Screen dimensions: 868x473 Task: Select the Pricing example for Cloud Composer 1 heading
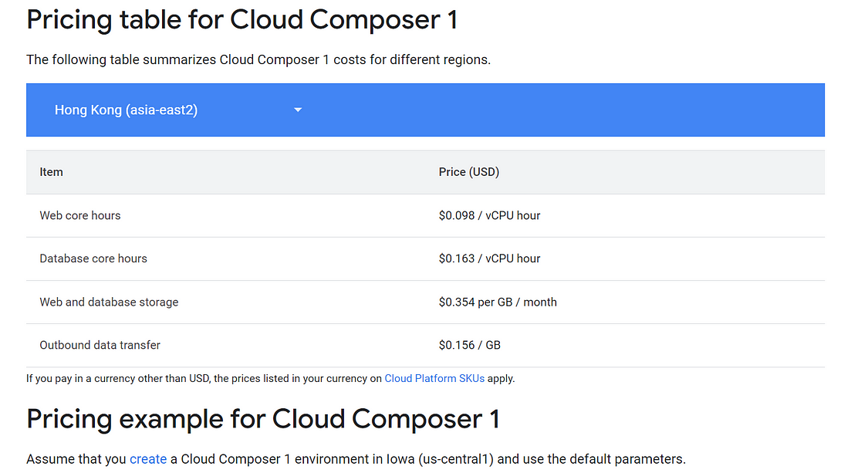262,418
